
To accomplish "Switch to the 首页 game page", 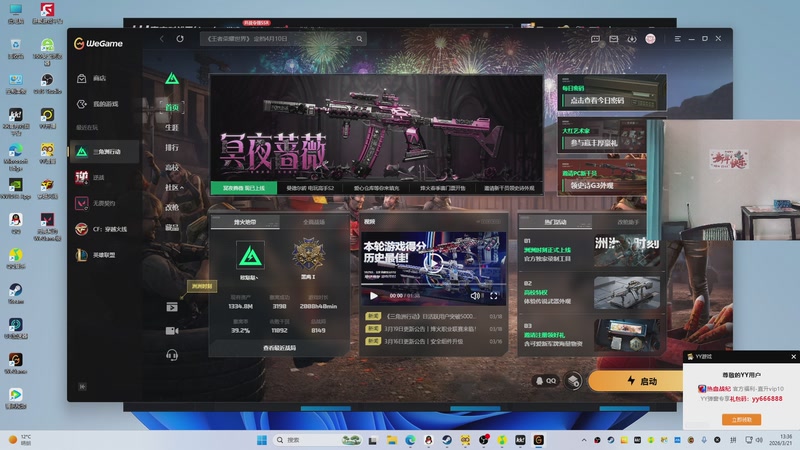I will coord(172,107).
